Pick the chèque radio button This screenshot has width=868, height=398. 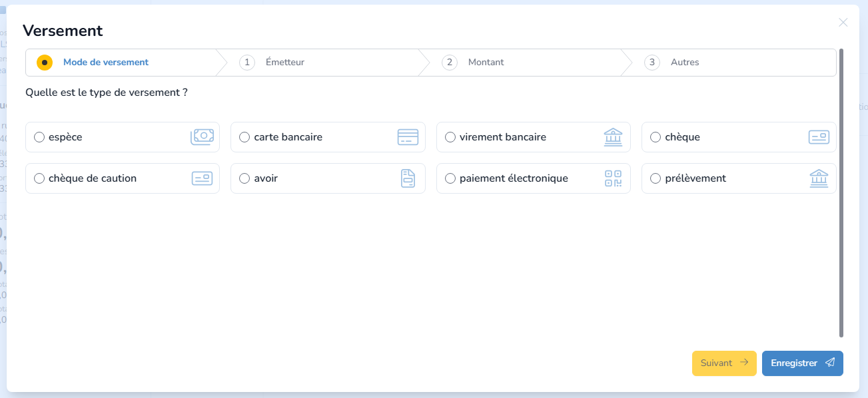coord(655,137)
